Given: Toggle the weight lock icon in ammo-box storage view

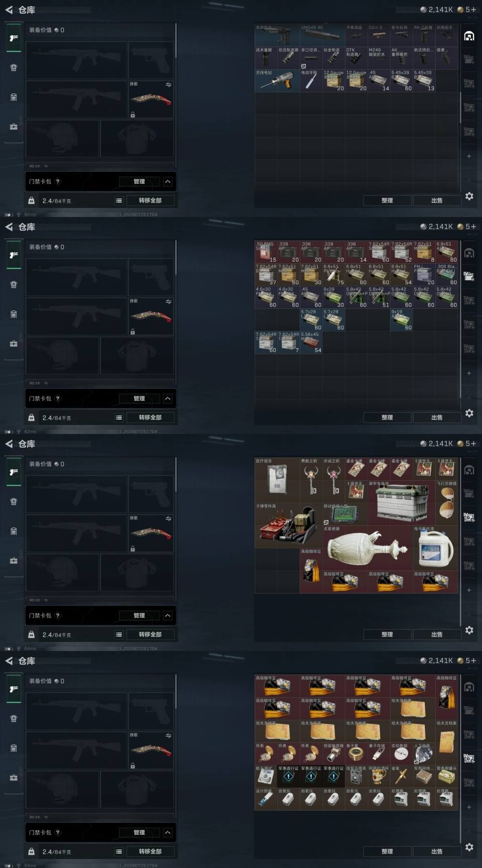Looking at the screenshot, I should pyautogui.click(x=32, y=417).
